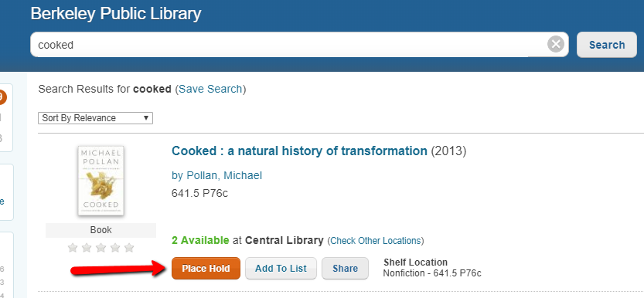Open the Save Search link
Image resolution: width=644 pixels, height=298 pixels.
[210, 89]
